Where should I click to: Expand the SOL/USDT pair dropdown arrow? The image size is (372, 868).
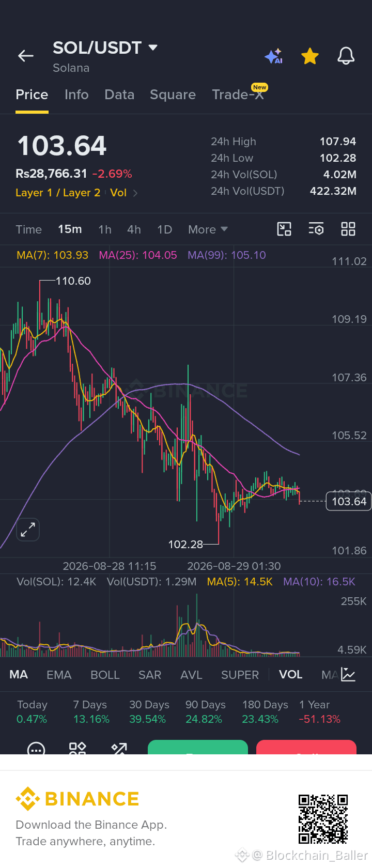(152, 48)
